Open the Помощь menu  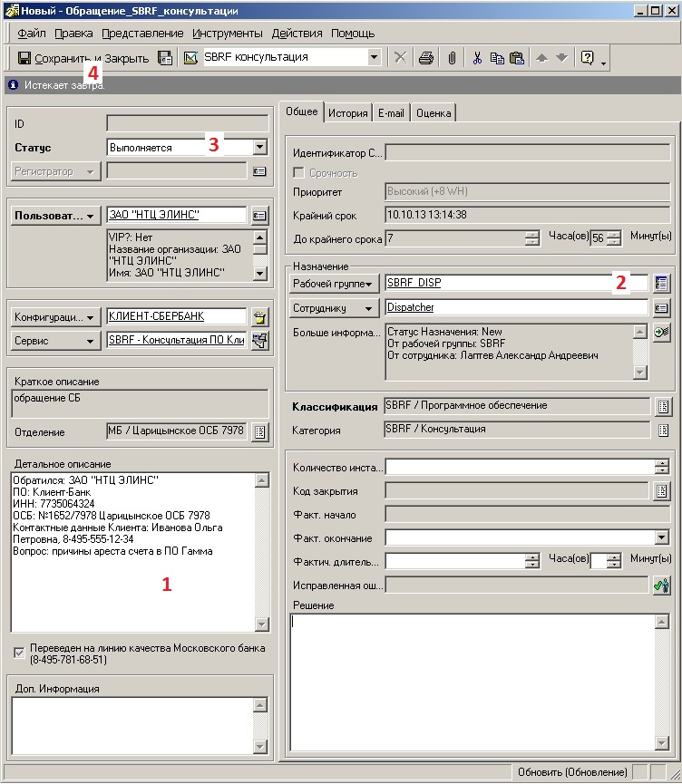(x=353, y=34)
